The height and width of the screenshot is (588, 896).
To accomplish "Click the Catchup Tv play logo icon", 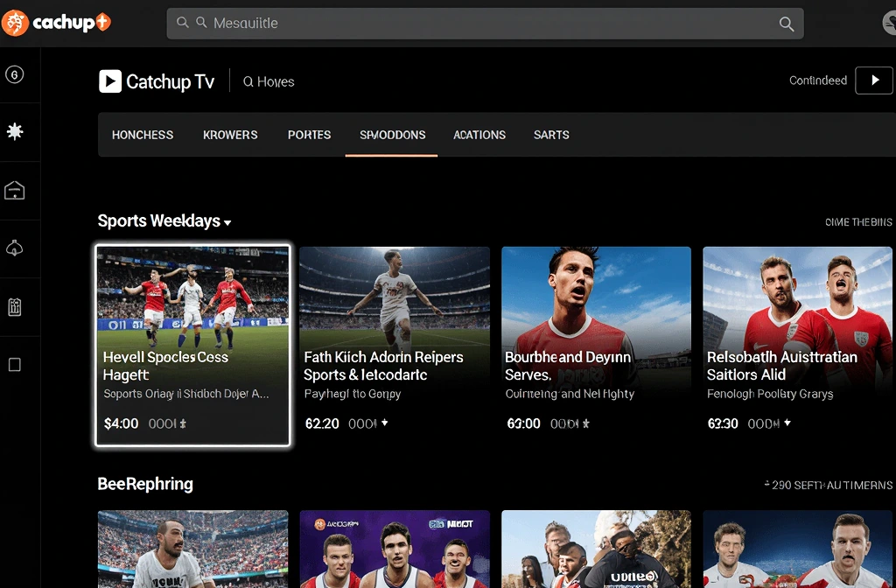I will click(x=110, y=81).
